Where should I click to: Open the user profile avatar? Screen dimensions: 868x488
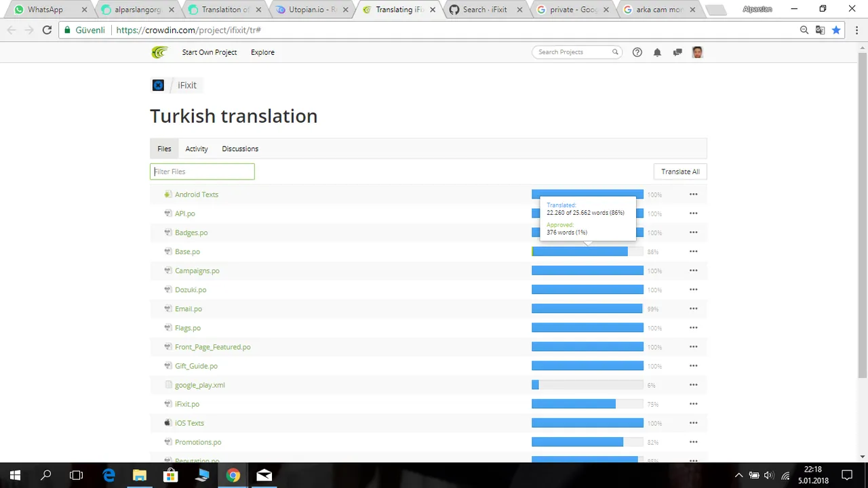[x=697, y=52]
